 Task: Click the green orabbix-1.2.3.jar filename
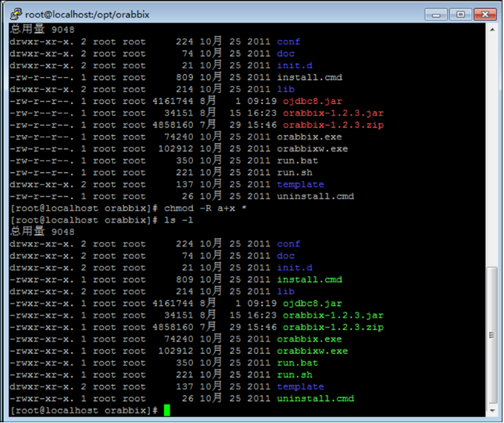click(333, 315)
